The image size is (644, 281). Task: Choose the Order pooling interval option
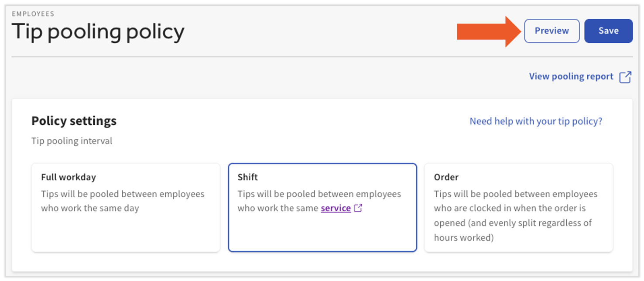(x=518, y=208)
